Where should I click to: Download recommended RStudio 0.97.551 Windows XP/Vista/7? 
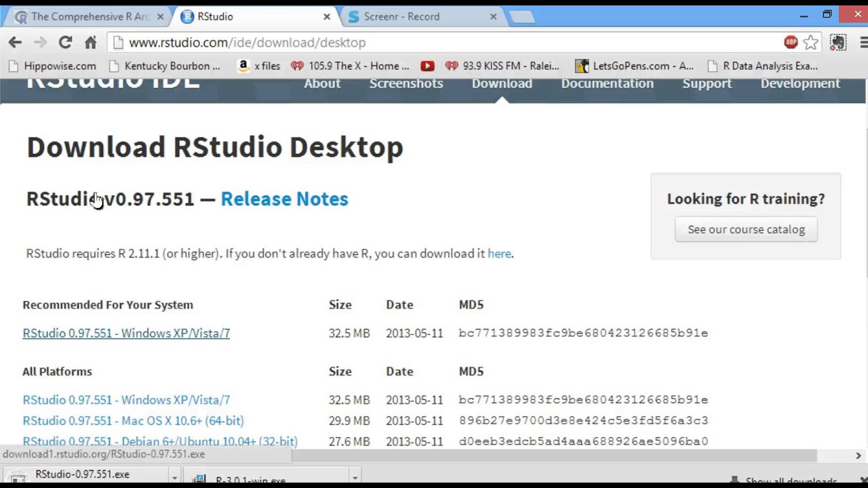126,333
